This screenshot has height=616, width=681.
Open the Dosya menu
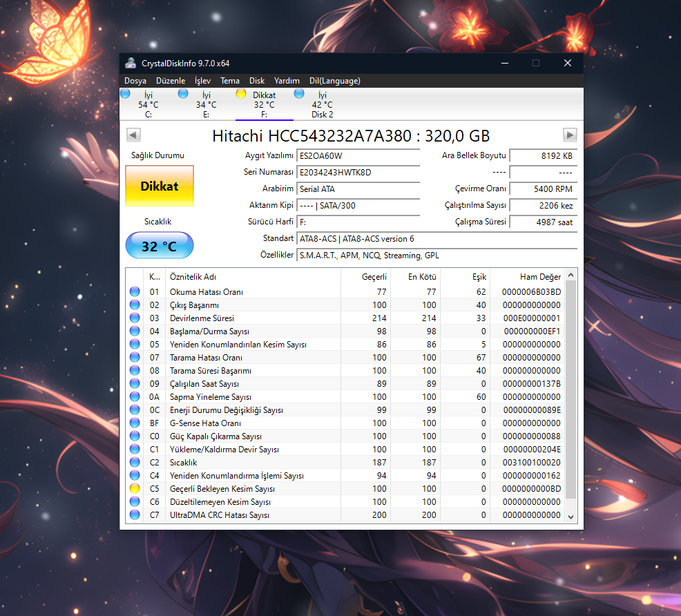pyautogui.click(x=135, y=81)
